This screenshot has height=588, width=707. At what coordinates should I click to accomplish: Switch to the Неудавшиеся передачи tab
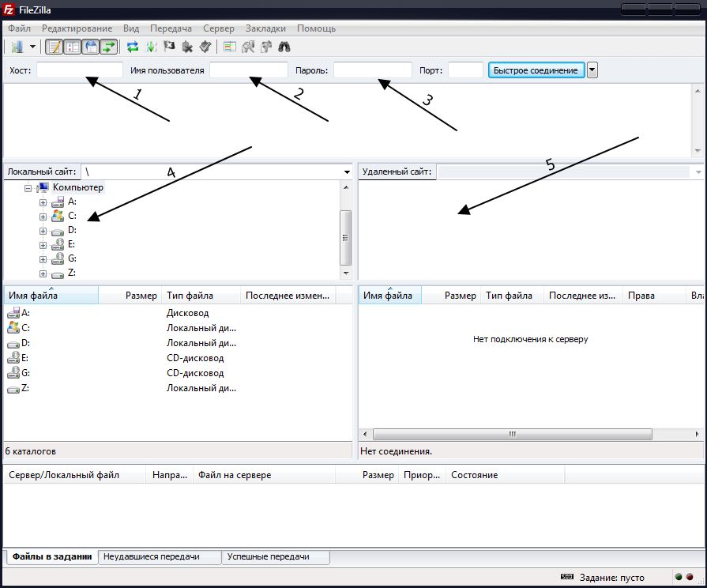(160, 557)
